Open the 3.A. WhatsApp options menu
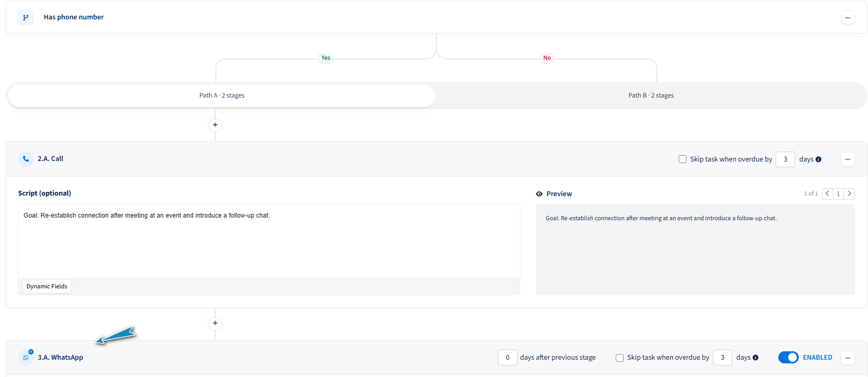Viewport: 868px width, 377px height. click(x=848, y=358)
